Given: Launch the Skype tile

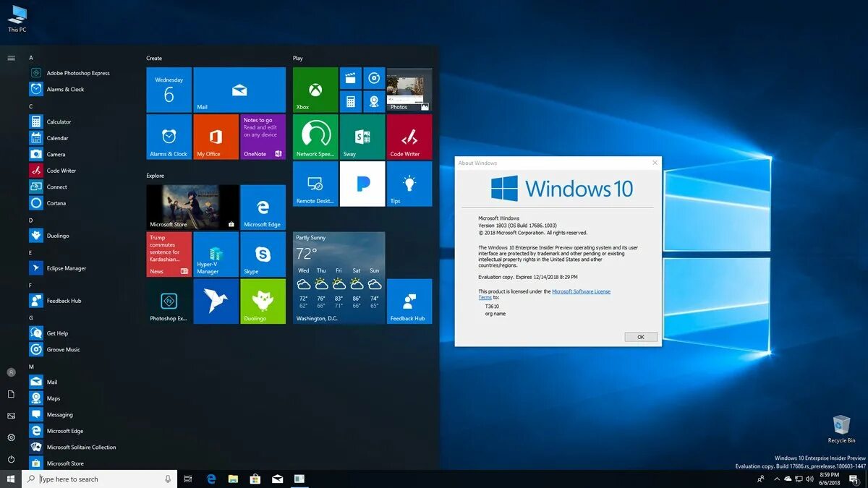Looking at the screenshot, I should coord(263,254).
